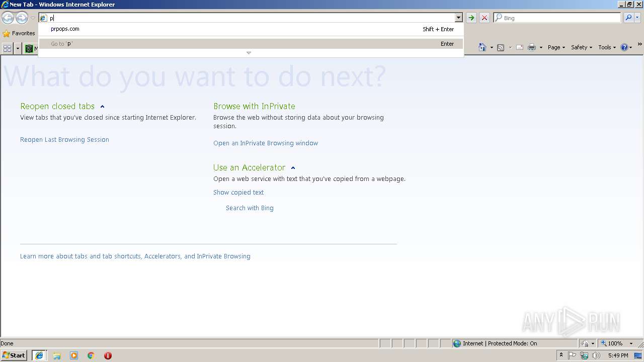This screenshot has height=362, width=644.
Task: Click the Print icon
Action: (x=532, y=47)
